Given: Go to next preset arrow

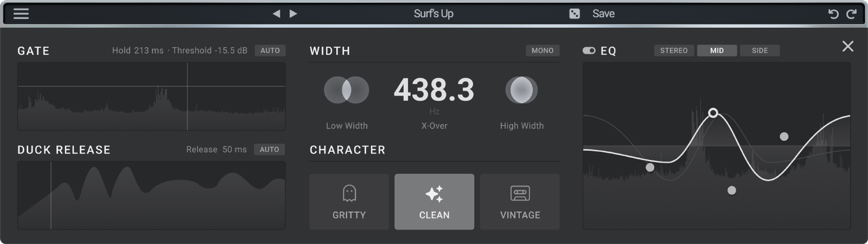Looking at the screenshot, I should tap(293, 14).
